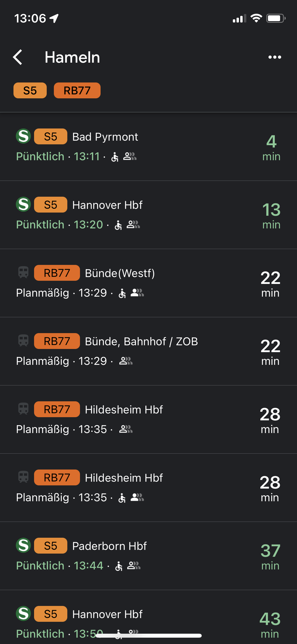Toggle the S5 line filter chip
Viewport: 297px width, 644px height.
pos(30,90)
